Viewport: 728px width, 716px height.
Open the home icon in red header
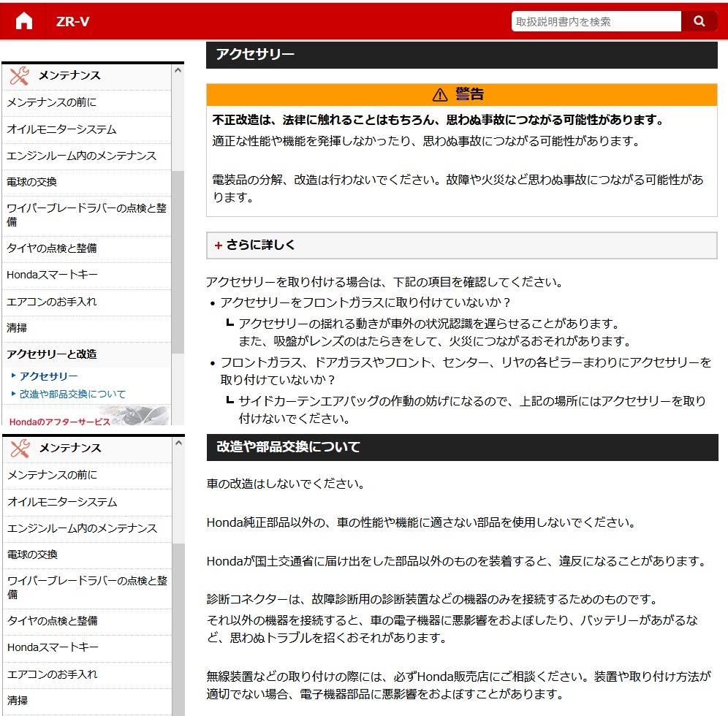click(x=23, y=21)
